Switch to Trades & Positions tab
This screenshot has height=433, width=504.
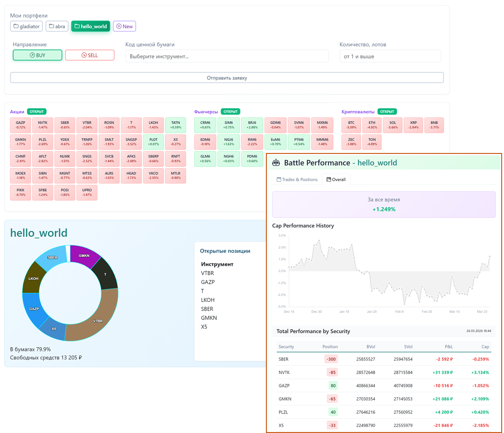pyautogui.click(x=297, y=179)
